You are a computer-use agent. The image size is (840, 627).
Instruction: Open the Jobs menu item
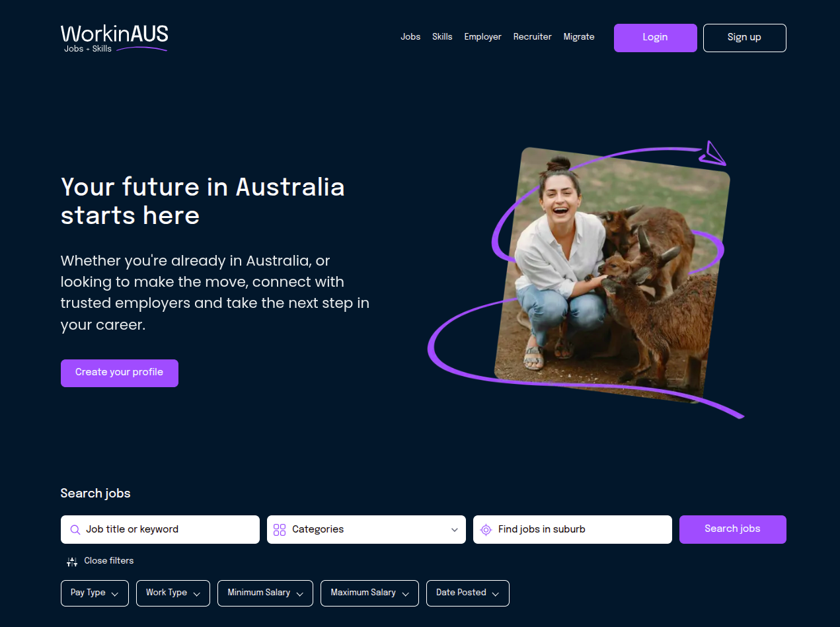coord(410,37)
